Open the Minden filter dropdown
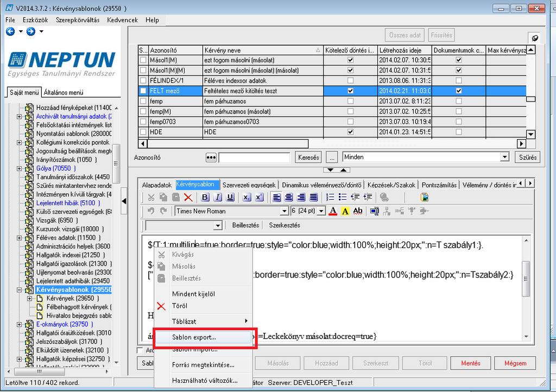The width and height of the screenshot is (556, 392). click(x=504, y=157)
